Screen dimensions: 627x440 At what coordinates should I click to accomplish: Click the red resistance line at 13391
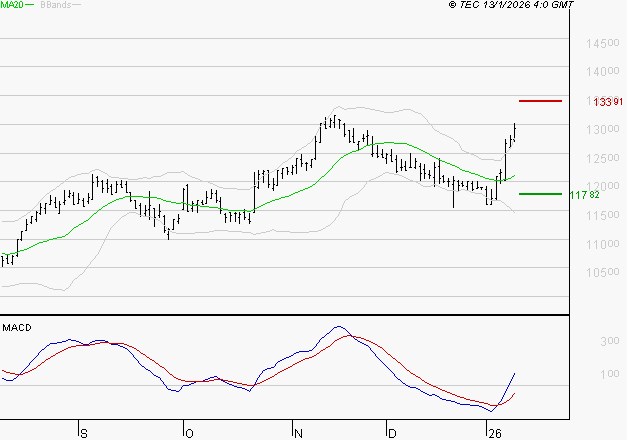click(x=540, y=101)
